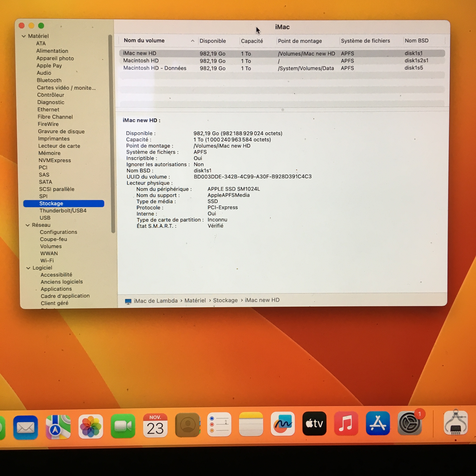Select Fibre Channel in the sidebar
This screenshot has height=476, width=476.
(x=55, y=117)
